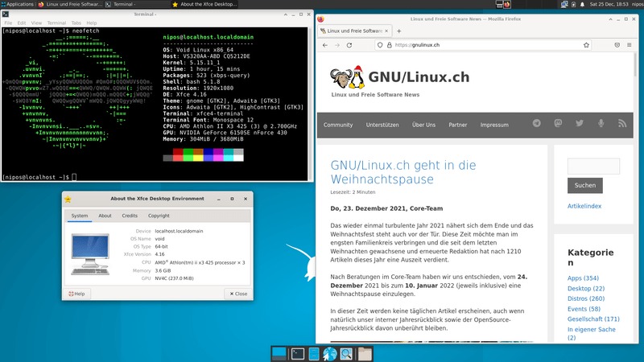Open the RSS feed icon
644x362 pixels.
pyautogui.click(x=622, y=123)
